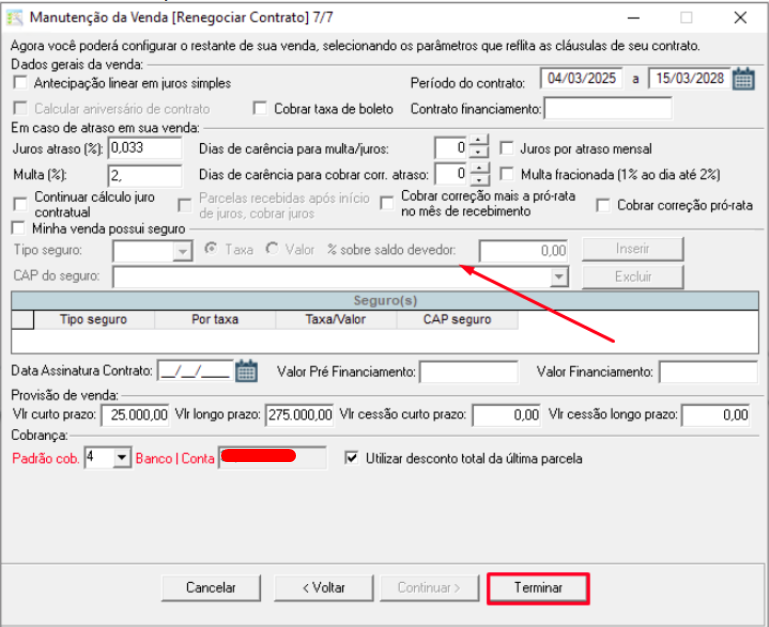Enable Multa fracionada checkbox
Viewport: 769px width, 627px height.
click(x=506, y=174)
